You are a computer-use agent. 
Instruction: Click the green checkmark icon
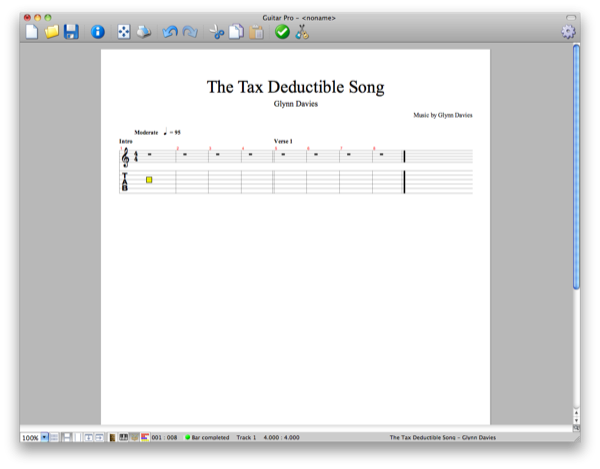[282, 33]
